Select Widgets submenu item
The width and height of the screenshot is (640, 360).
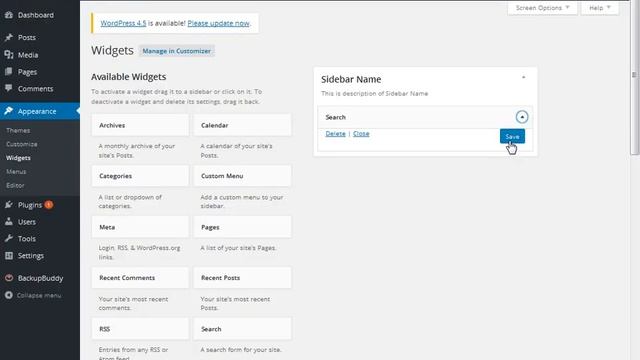pos(18,158)
